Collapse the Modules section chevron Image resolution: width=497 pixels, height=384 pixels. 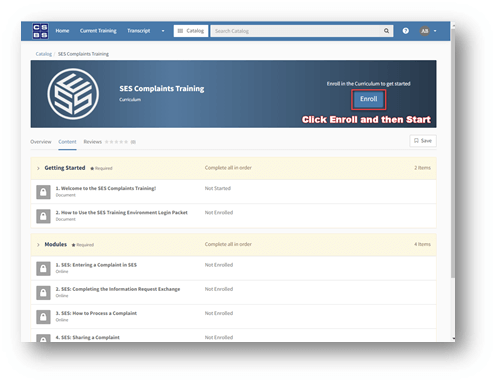coord(38,245)
